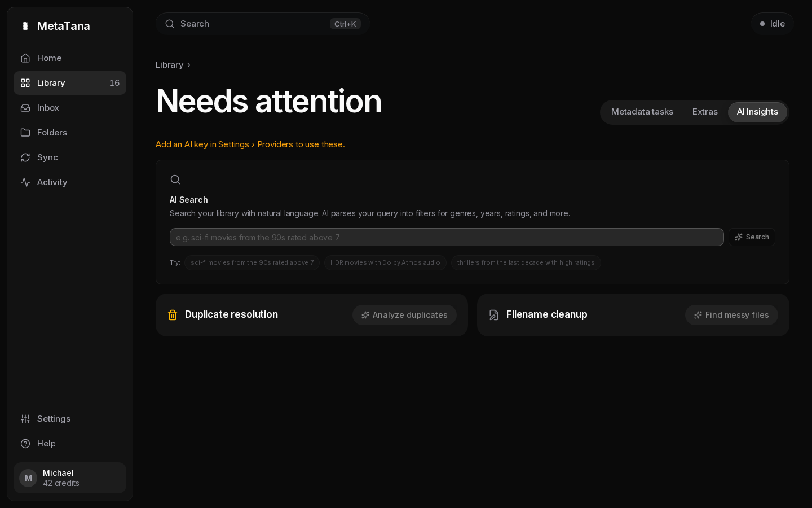Click the Activity pulse icon
The width and height of the screenshot is (812, 508).
(x=25, y=182)
